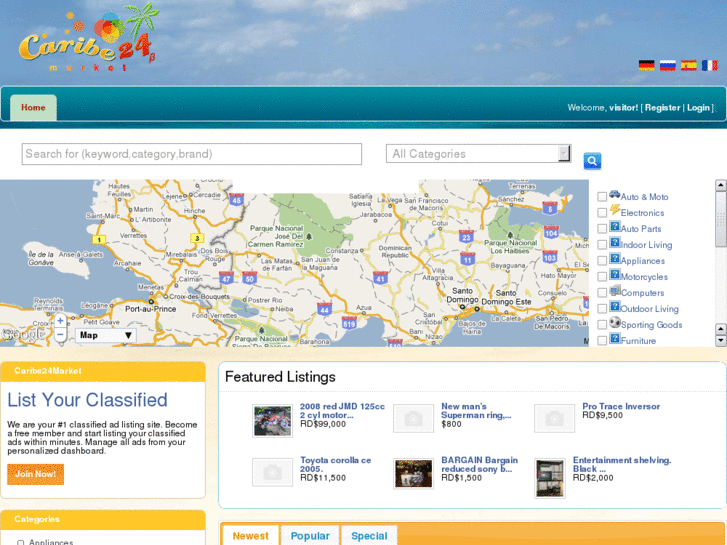Click the Login link
This screenshot has height=545, width=727.
click(698, 108)
